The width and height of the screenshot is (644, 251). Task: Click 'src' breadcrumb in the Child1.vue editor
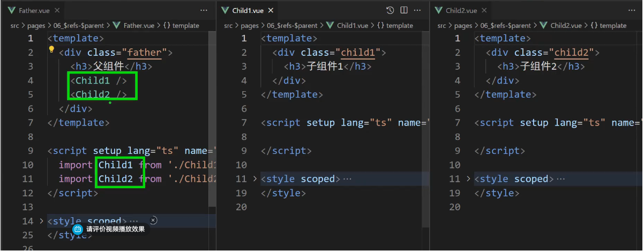(x=228, y=25)
